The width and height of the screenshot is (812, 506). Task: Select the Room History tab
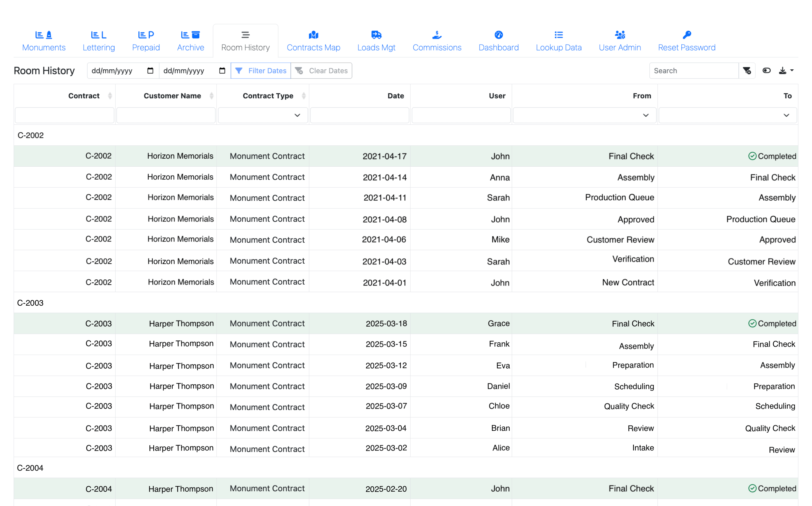click(x=245, y=40)
